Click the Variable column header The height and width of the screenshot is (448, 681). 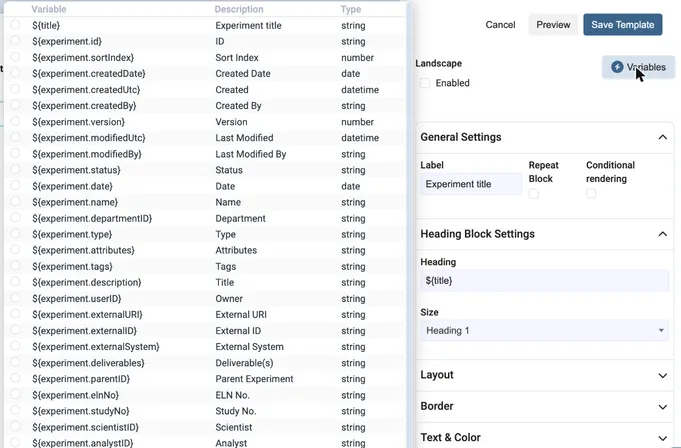pos(49,9)
